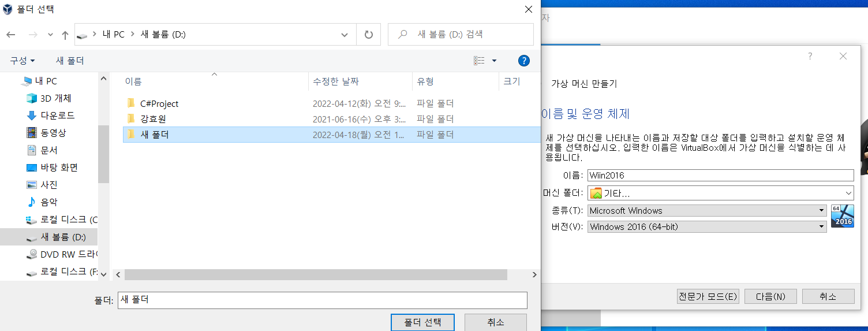Click the Forward navigation arrow
This screenshot has height=331, width=868.
click(32, 35)
